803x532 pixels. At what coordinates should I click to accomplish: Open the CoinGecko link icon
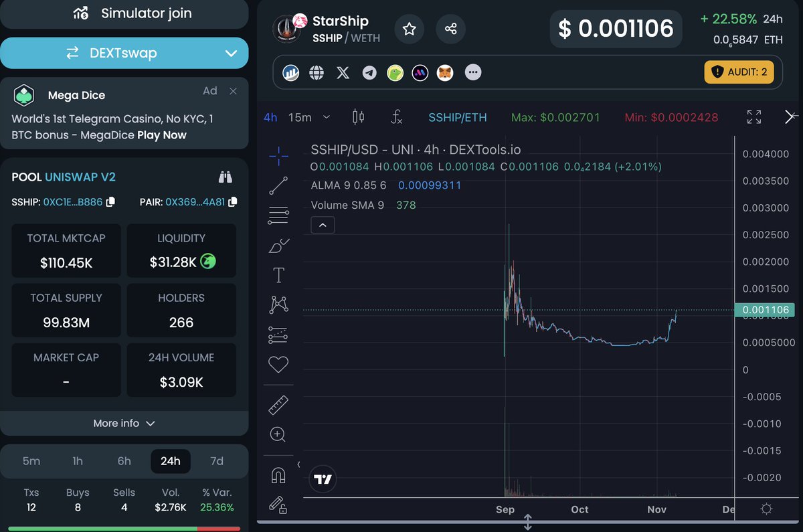pos(395,72)
